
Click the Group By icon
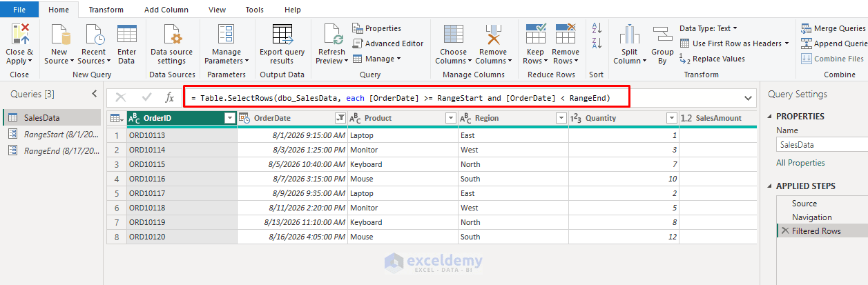[662, 35]
